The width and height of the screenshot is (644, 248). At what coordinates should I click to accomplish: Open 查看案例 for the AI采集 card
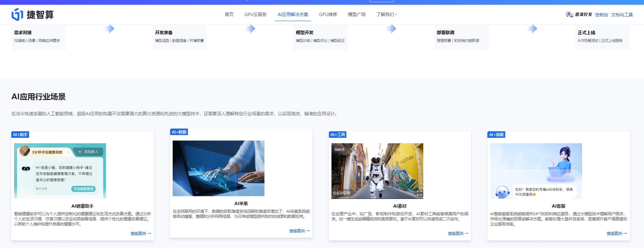299,231
